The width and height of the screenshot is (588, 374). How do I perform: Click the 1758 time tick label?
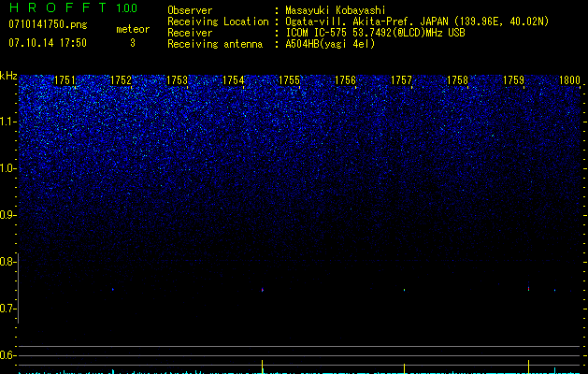point(457,80)
